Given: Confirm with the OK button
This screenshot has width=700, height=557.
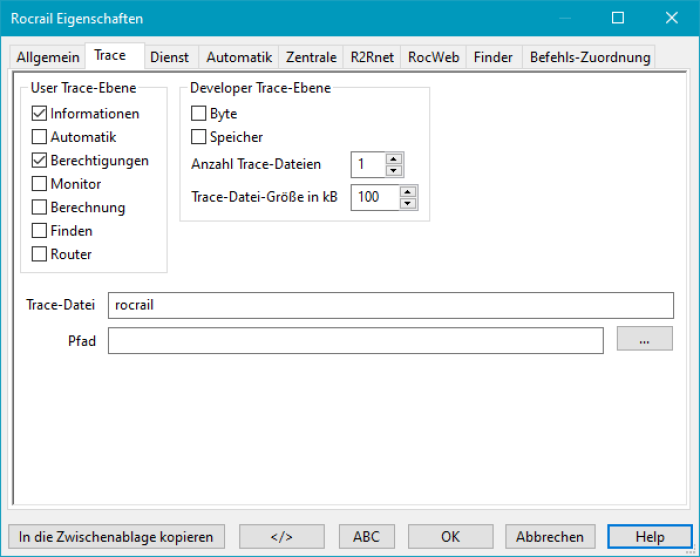Looking at the screenshot, I should click(450, 536).
